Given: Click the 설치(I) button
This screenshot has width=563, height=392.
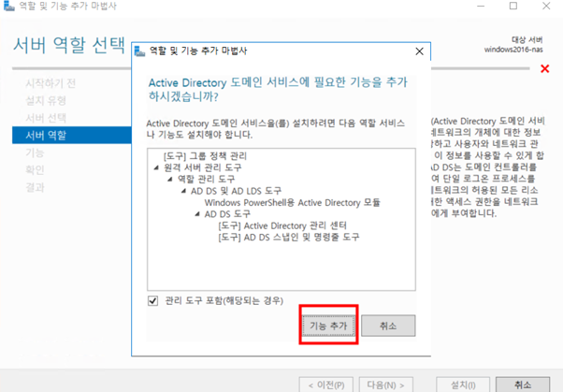Looking at the screenshot, I should tap(463, 385).
